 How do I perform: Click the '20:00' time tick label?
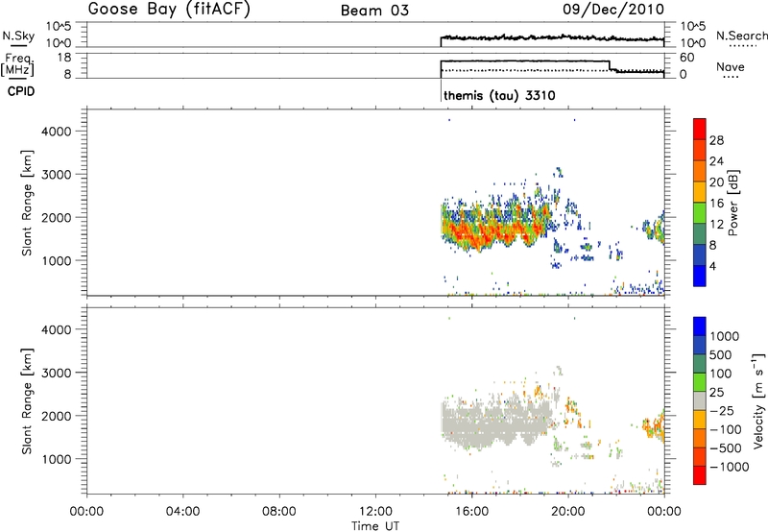click(568, 512)
